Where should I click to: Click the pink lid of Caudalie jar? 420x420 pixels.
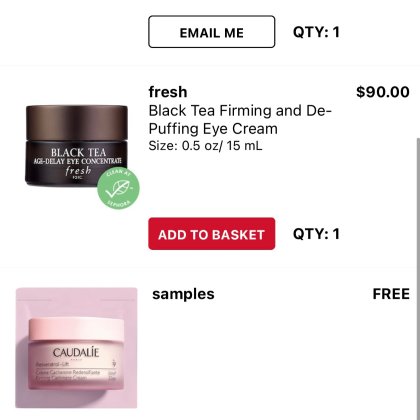tap(76, 329)
